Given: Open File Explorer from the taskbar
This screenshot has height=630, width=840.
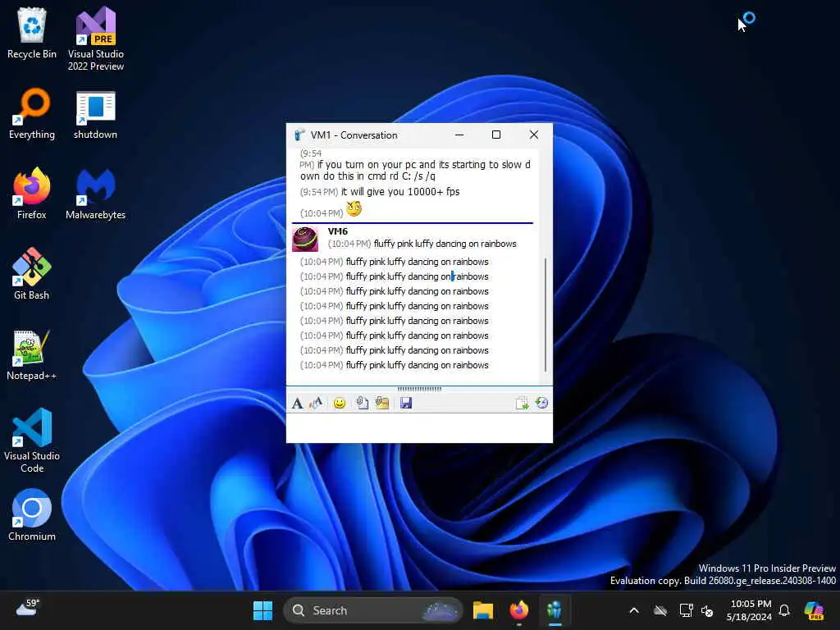Looking at the screenshot, I should pos(482,610).
